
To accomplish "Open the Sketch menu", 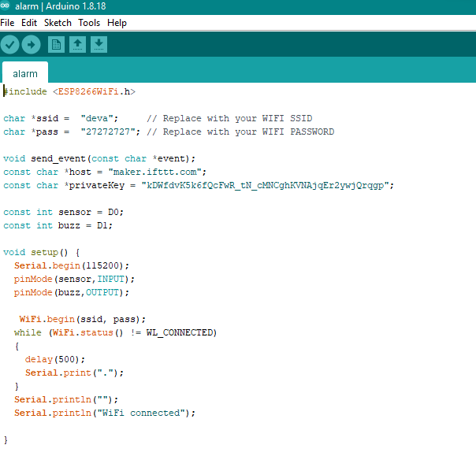I will click(58, 23).
